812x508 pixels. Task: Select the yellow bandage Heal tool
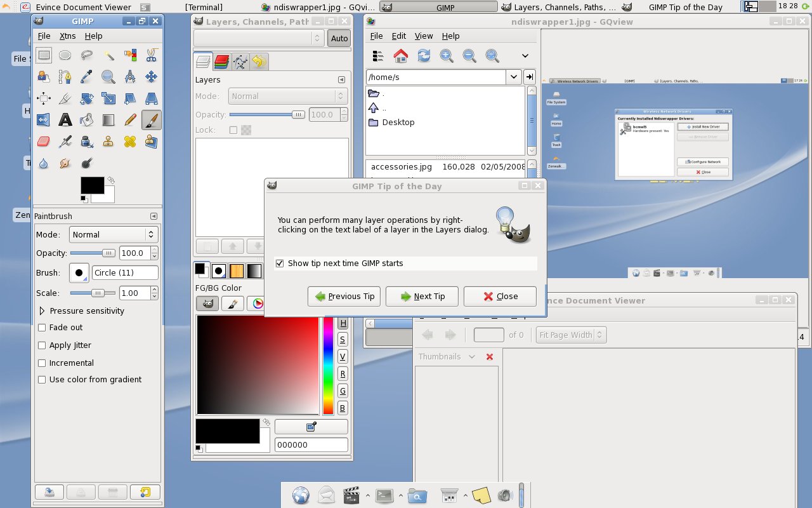pos(130,141)
